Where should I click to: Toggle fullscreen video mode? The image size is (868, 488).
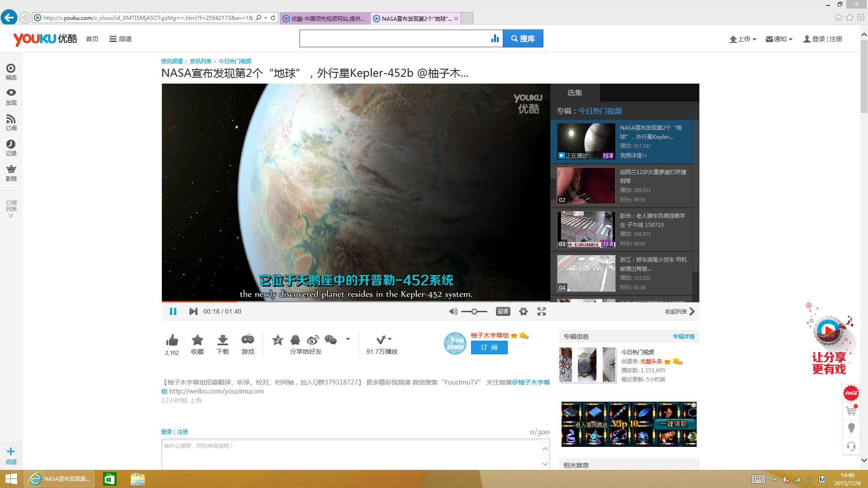[542, 311]
